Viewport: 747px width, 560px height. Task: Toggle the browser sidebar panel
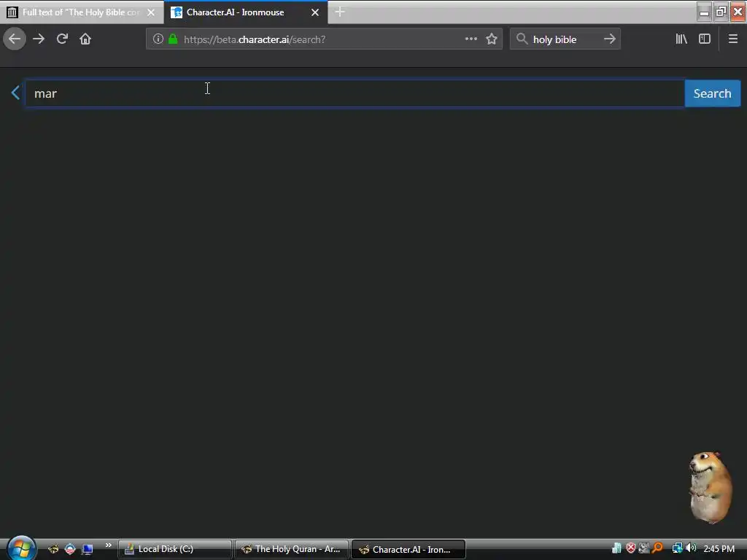click(705, 39)
